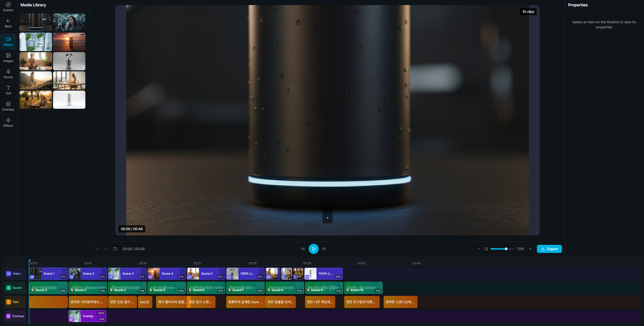This screenshot has height=326, width=644.
Task: Click the minus zoom-out button
Action: coord(479,249)
